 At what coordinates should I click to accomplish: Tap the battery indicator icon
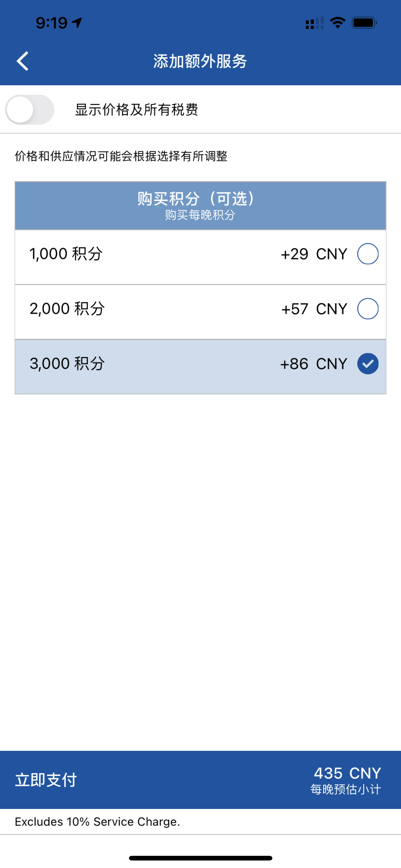pyautogui.click(x=364, y=22)
